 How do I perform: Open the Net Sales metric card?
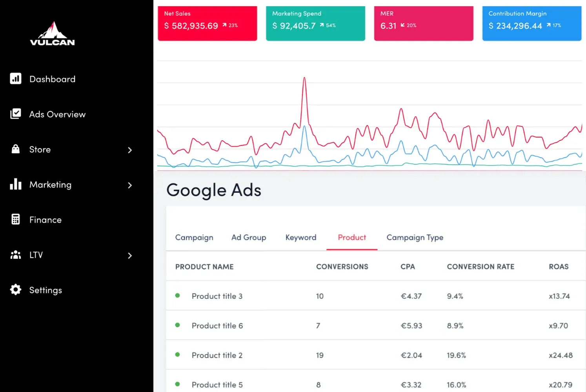[x=207, y=23]
